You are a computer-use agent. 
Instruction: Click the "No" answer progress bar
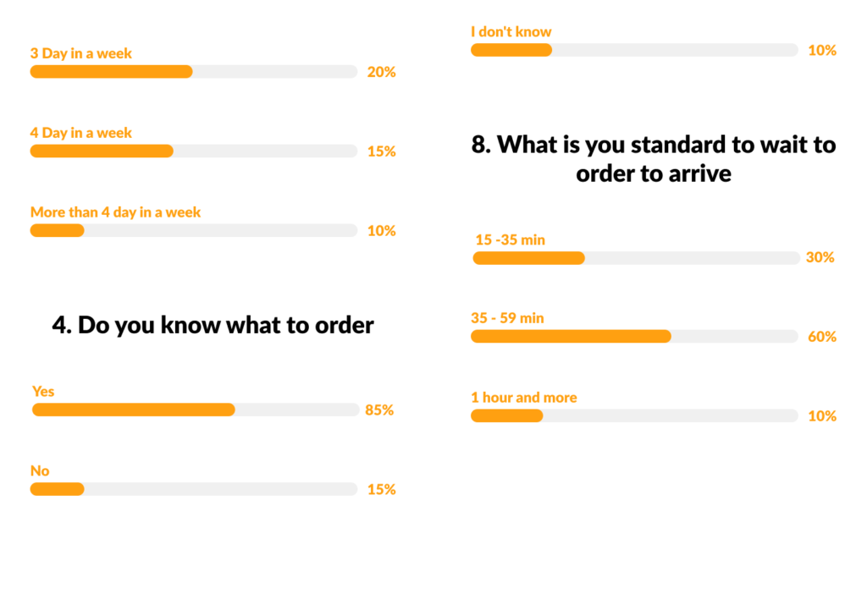(x=193, y=489)
